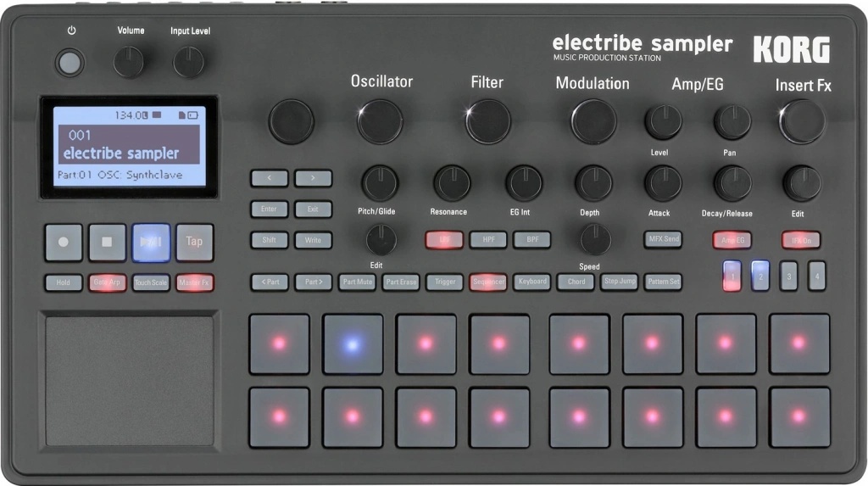Toggle the Amp EG button

[x=732, y=240]
